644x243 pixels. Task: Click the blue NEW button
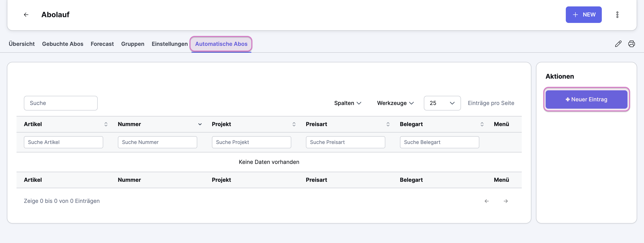pyautogui.click(x=583, y=15)
